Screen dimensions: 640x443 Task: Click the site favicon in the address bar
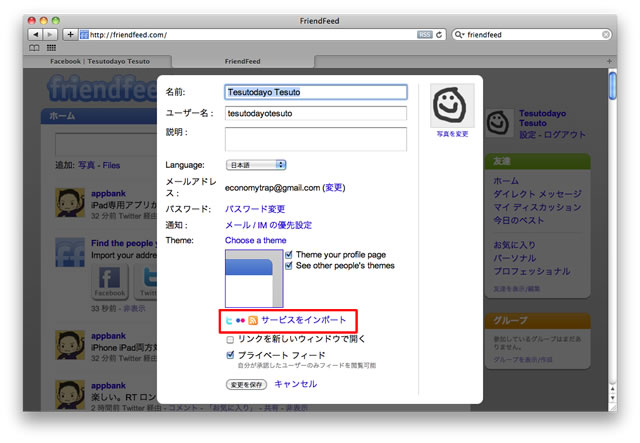click(x=84, y=35)
